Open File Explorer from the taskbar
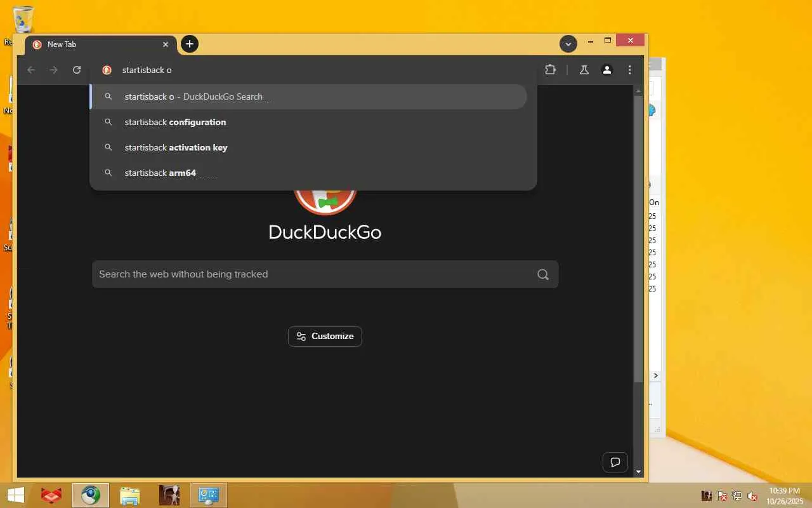Screen dimensions: 812x508 coord(130,495)
